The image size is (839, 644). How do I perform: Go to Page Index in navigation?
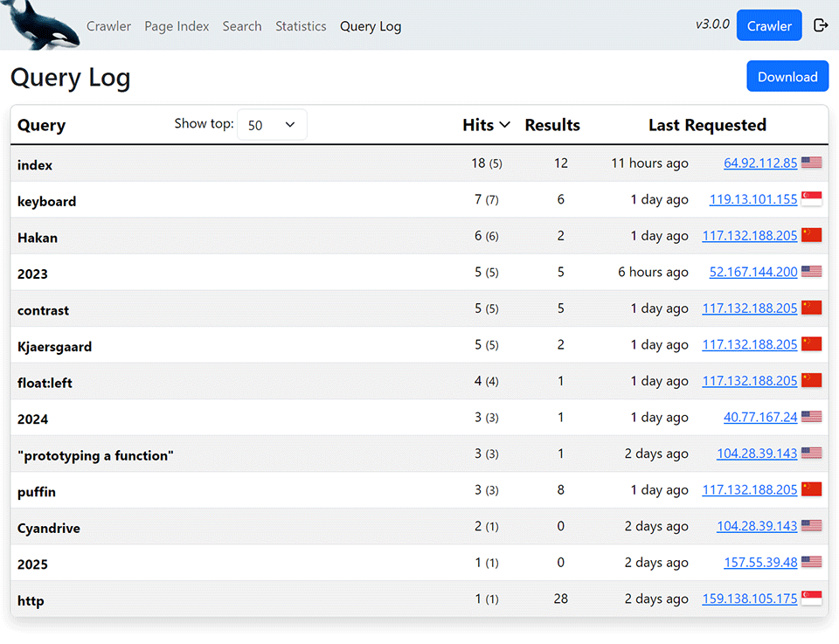click(x=177, y=26)
